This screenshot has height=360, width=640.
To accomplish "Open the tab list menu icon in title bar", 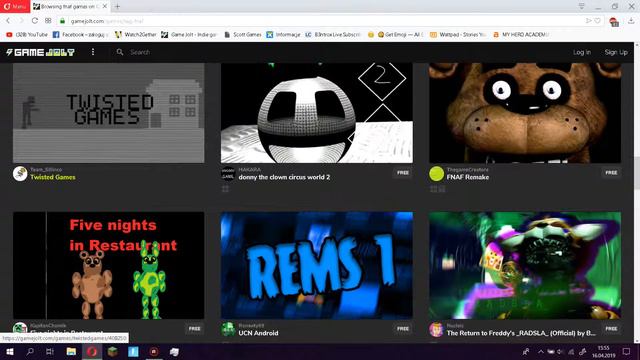I will tap(582, 6).
